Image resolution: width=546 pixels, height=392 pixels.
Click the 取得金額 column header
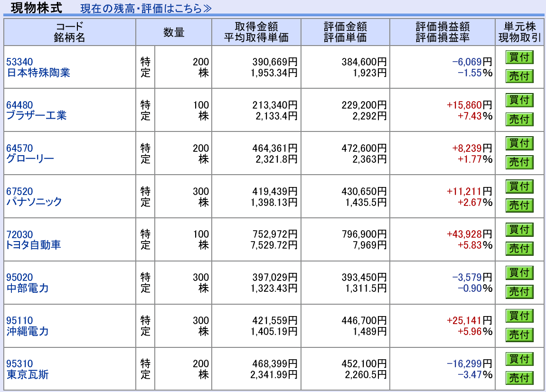tap(256, 27)
